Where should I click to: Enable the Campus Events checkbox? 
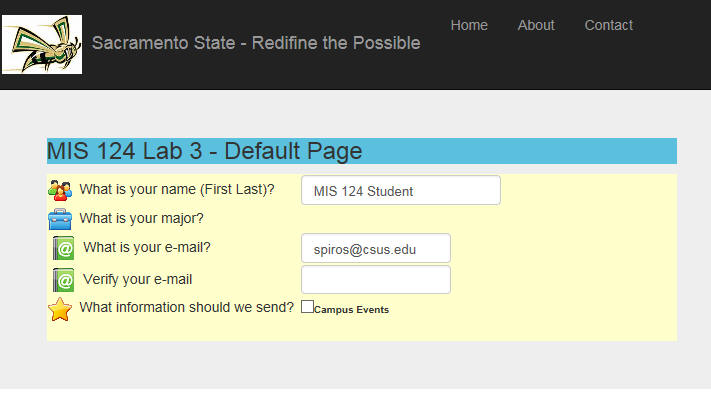coord(307,307)
